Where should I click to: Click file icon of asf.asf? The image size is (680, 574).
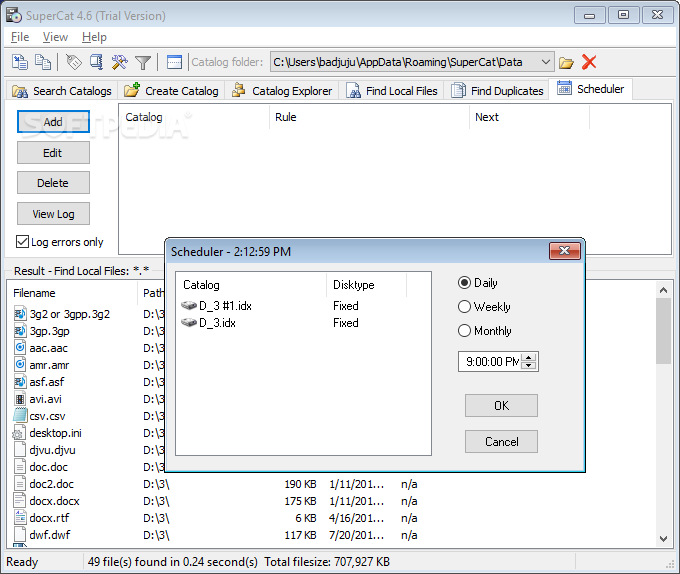coord(20,382)
